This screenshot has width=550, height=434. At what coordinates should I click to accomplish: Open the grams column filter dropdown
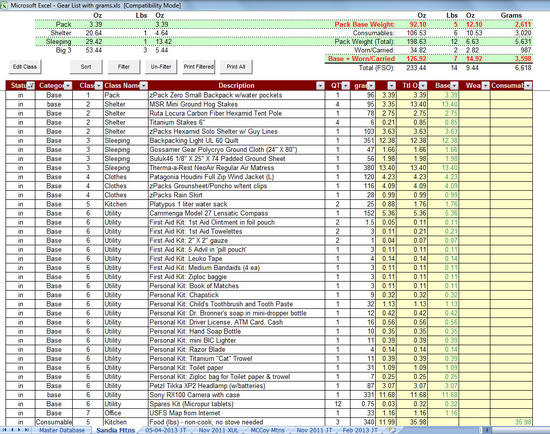pos(371,86)
